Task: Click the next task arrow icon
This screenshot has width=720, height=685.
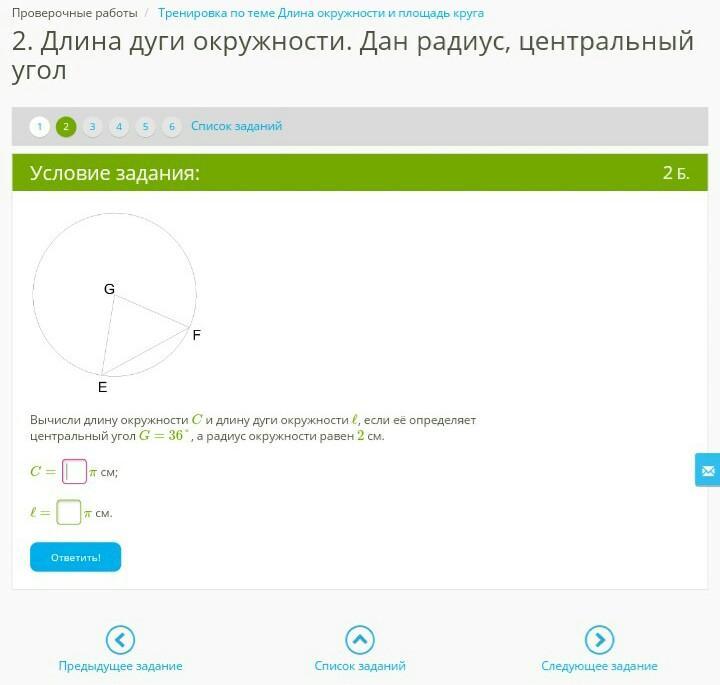Action: pos(599,640)
